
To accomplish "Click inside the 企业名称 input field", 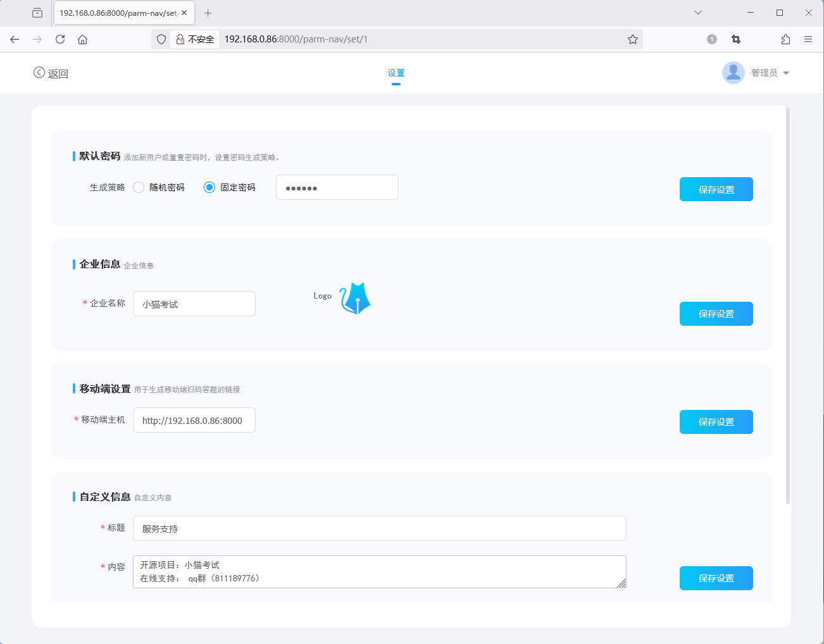I will [194, 303].
